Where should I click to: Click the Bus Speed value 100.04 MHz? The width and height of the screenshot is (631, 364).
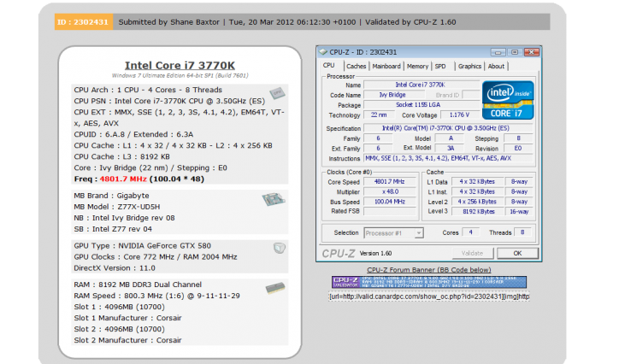click(390, 202)
